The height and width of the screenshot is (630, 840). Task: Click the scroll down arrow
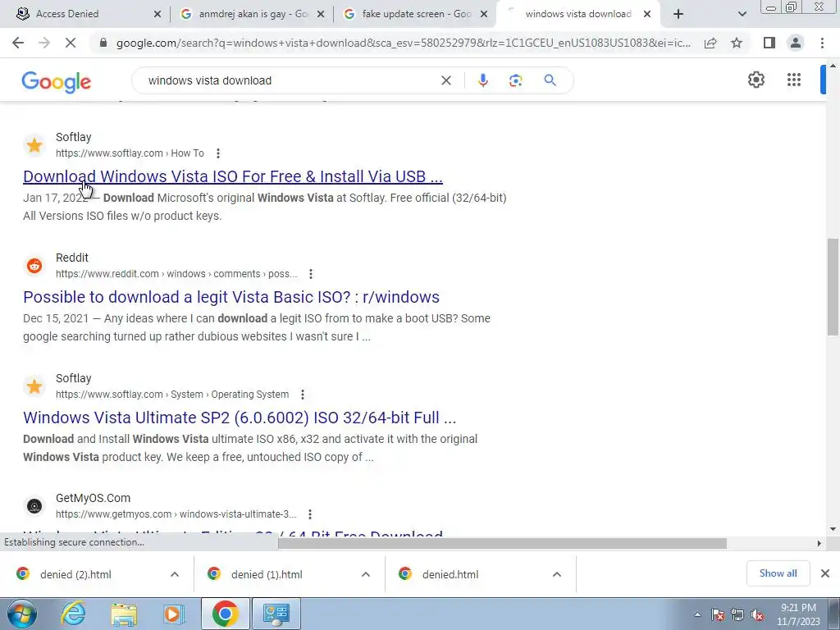pos(833,529)
